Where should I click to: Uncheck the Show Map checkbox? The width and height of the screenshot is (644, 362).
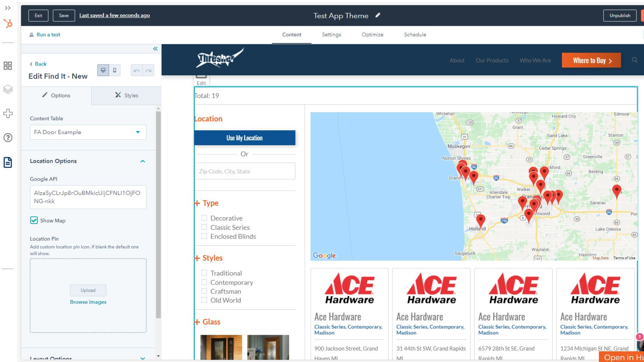tap(34, 220)
